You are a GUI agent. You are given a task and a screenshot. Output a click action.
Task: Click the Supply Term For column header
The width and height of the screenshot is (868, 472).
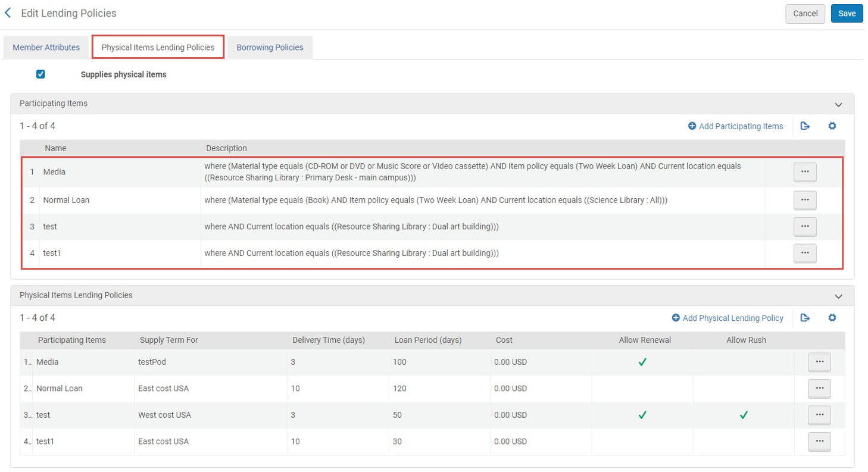[x=168, y=340]
